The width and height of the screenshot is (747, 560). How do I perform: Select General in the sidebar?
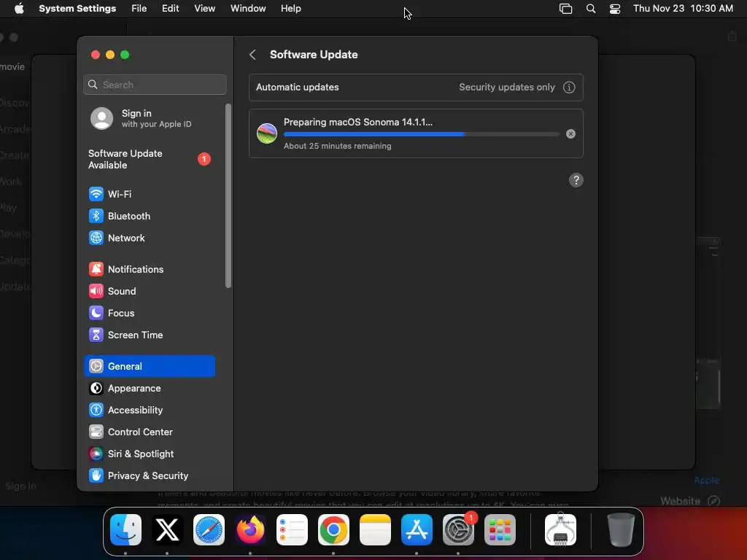pos(150,366)
